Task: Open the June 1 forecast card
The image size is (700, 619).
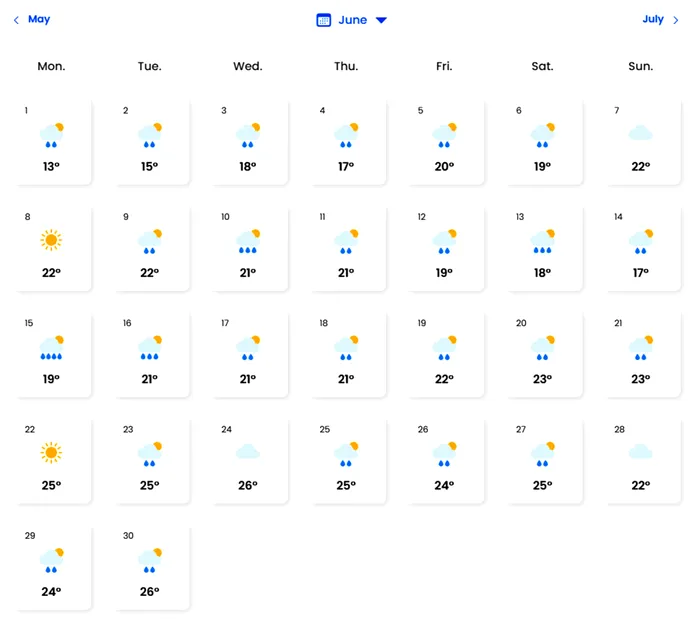Action: [x=53, y=142]
